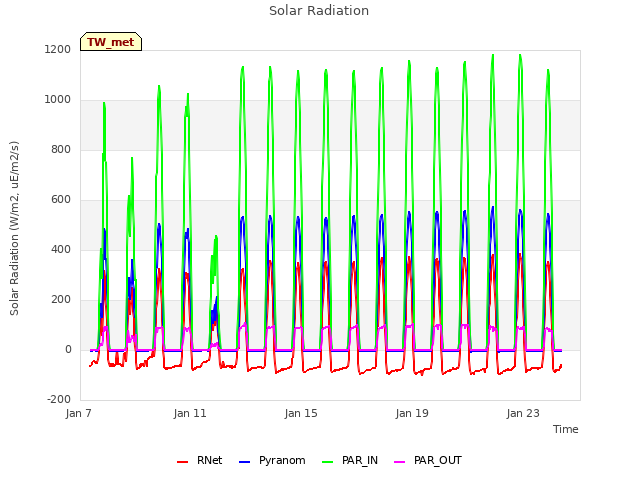This screenshot has height=480, width=640.
Task: Click the Jan 19 x-axis label
Action: pos(412,413)
